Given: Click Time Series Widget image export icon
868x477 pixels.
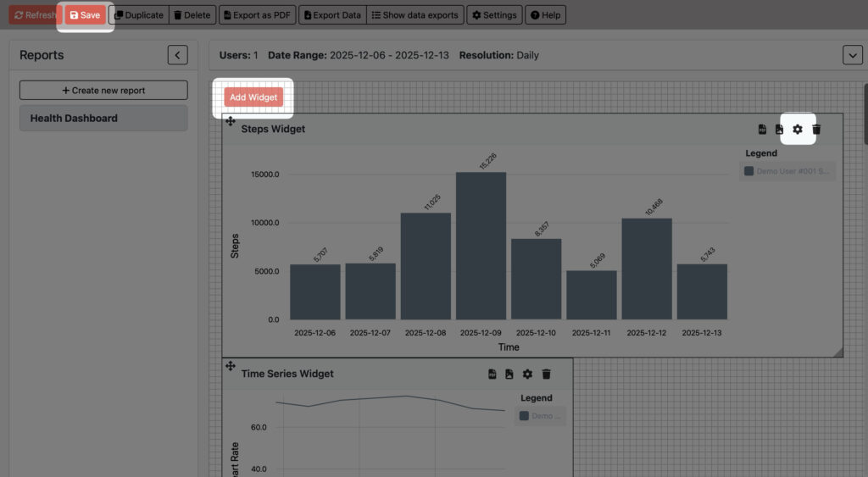Looking at the screenshot, I should [x=509, y=374].
